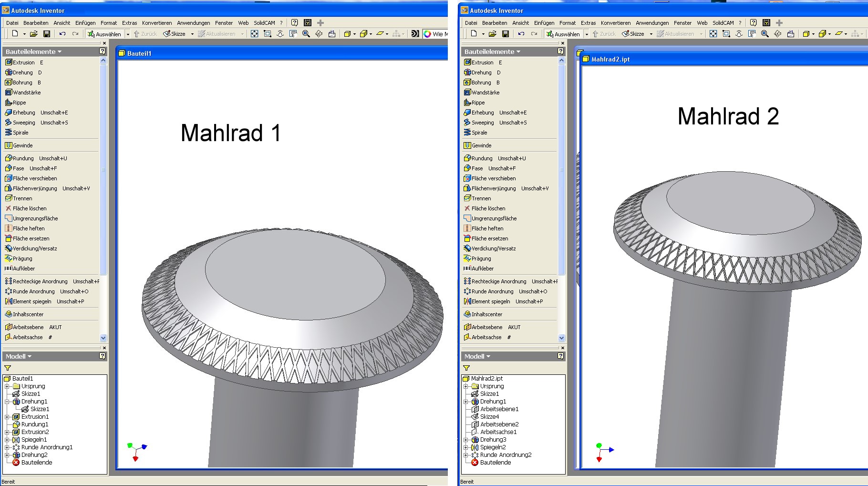Undo last action in Bauteil1 window
Image resolution: width=868 pixels, height=486 pixels.
click(62, 34)
